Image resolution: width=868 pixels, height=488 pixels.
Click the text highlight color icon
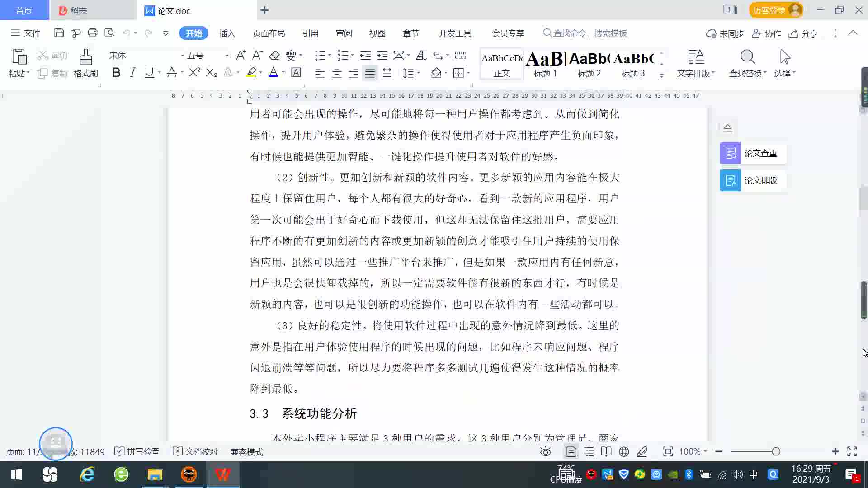251,73
